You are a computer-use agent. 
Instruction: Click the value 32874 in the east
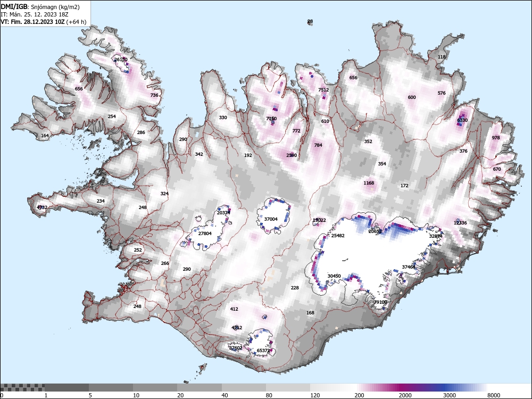coord(436,236)
